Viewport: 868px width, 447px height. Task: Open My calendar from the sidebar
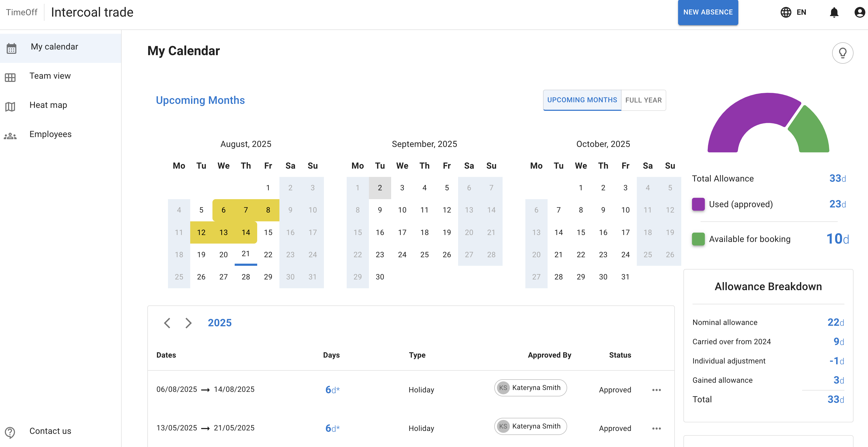pos(54,47)
